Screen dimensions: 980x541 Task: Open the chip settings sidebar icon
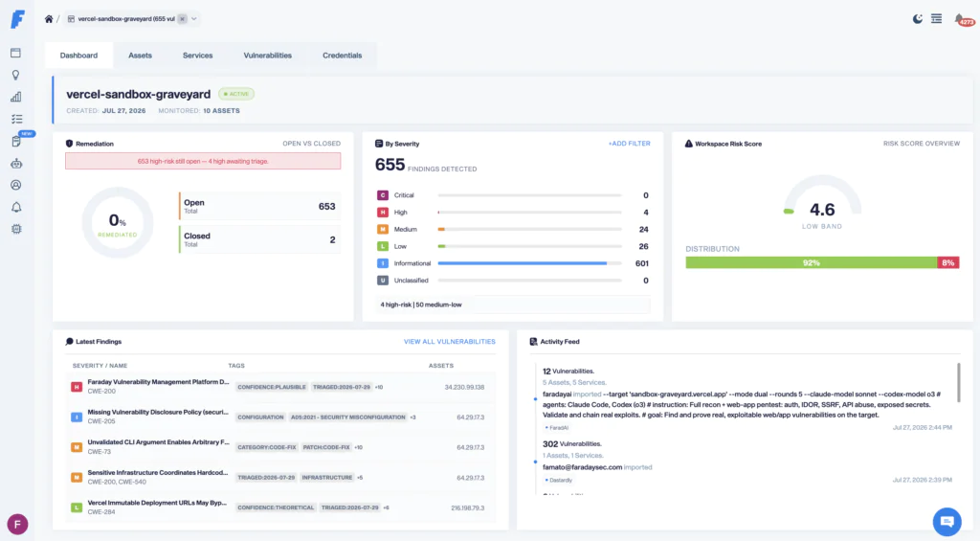tap(16, 229)
